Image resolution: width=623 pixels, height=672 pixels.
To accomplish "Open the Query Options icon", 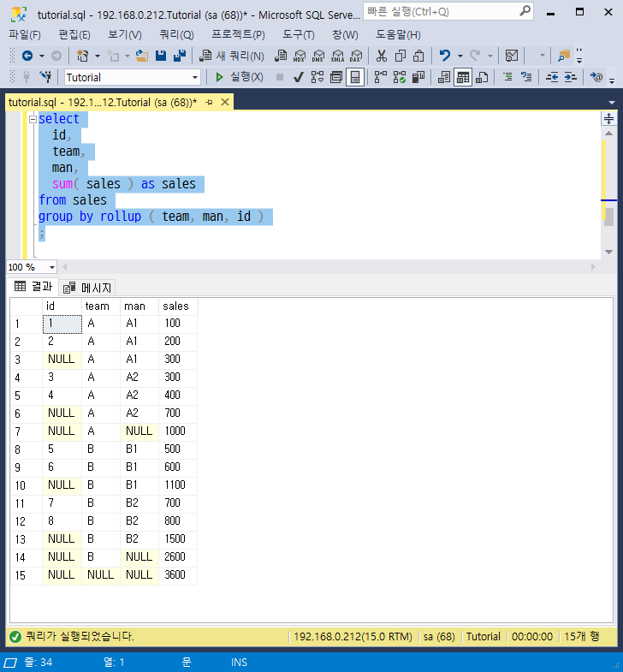I will click(336, 77).
